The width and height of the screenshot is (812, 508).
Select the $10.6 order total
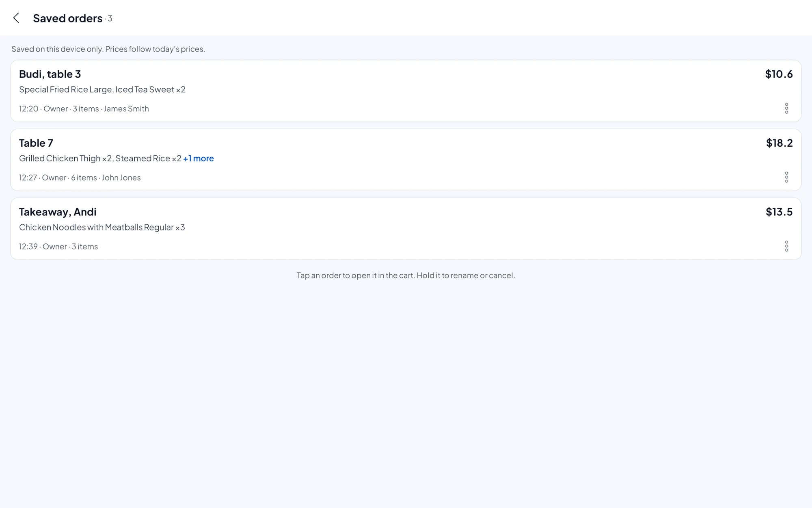point(779,74)
